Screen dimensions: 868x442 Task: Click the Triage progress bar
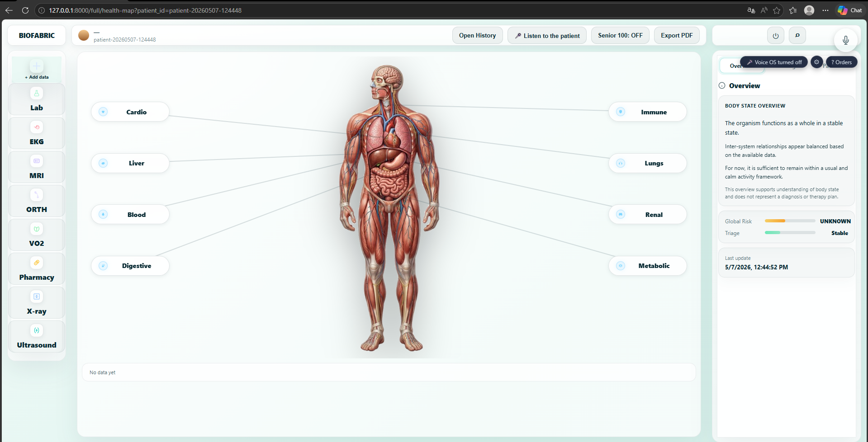(790, 233)
